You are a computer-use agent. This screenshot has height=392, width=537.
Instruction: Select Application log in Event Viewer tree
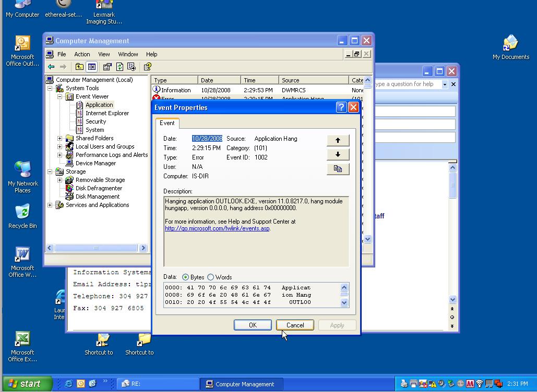coord(99,105)
